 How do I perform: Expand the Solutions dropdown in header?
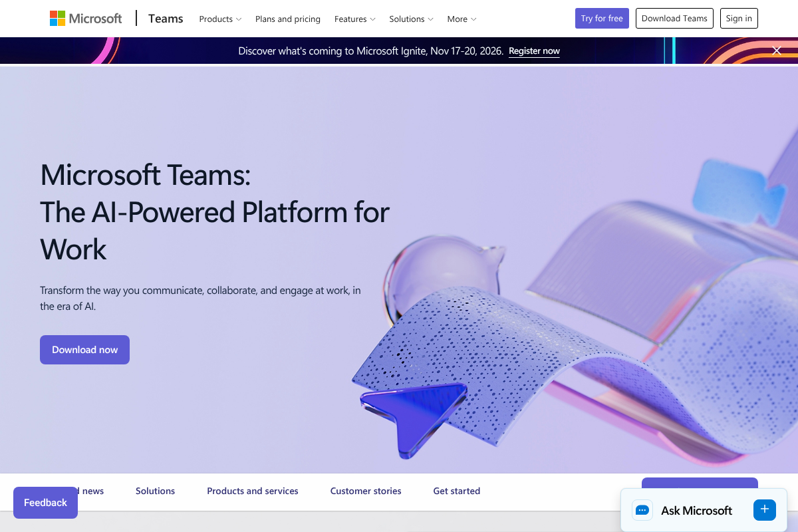point(412,19)
